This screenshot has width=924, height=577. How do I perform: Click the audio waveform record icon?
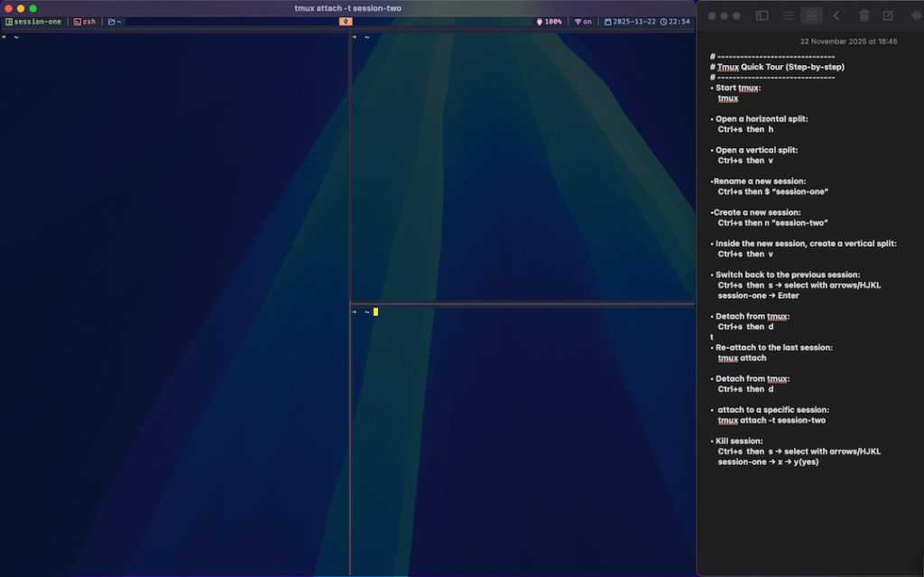[x=911, y=15]
